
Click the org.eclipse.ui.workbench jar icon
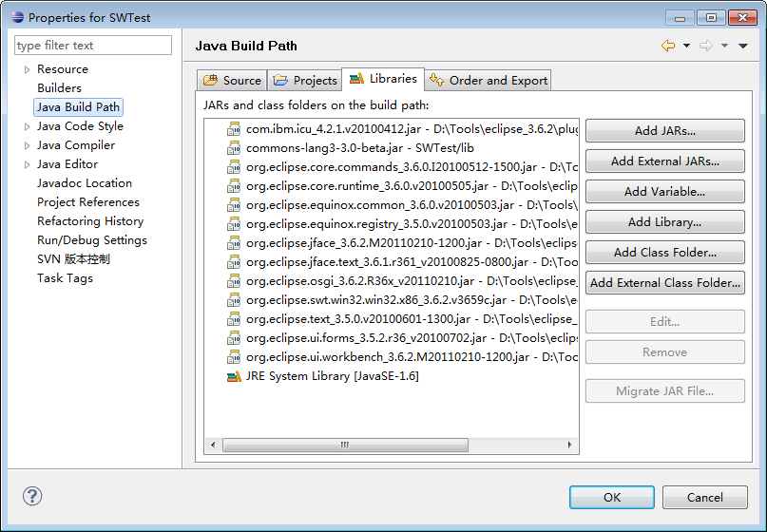pyautogui.click(x=234, y=357)
